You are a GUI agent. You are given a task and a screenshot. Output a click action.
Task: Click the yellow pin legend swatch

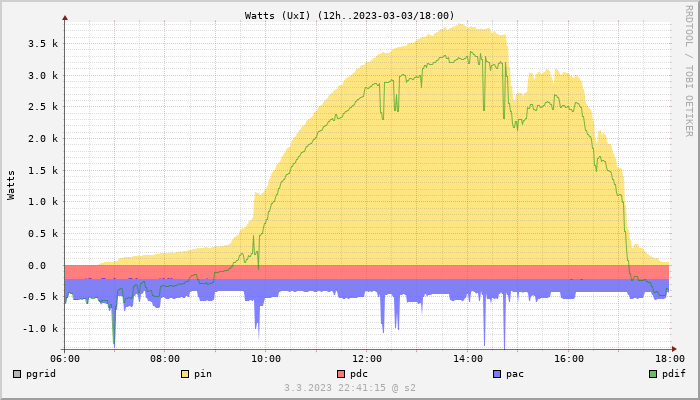click(185, 374)
